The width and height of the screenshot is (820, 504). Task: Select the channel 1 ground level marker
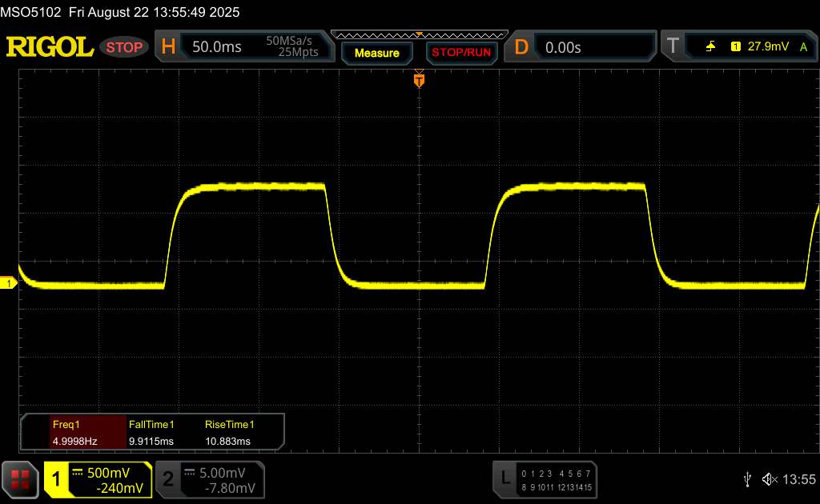[9, 284]
